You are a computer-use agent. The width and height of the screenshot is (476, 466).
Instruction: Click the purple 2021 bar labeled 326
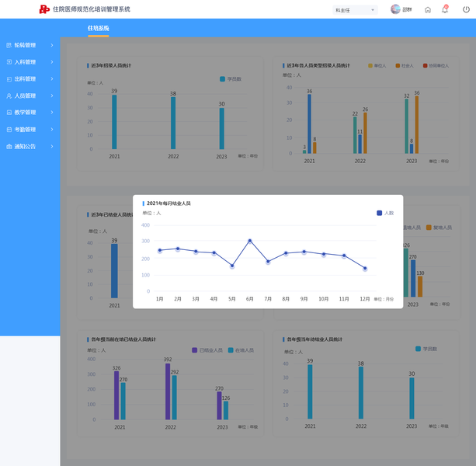[116, 395]
